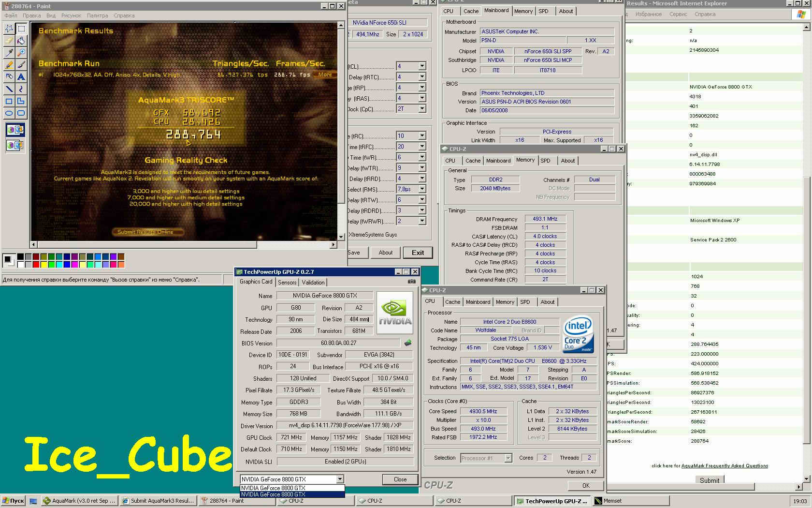This screenshot has width=812, height=508.
Task: Pick the Rectangle shape tool
Action: (x=9, y=101)
